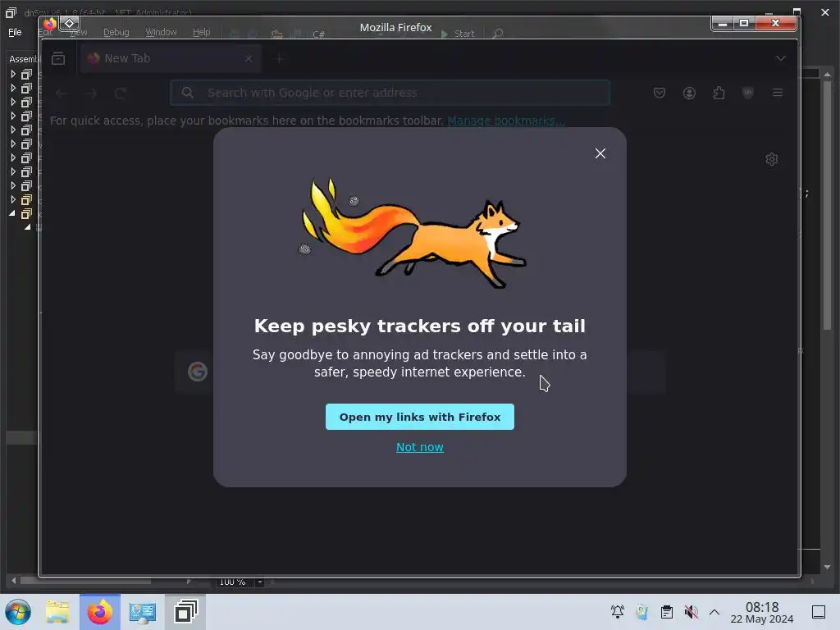This screenshot has width=840, height=630.
Task: Click dnSpy taskbar icon
Action: (x=185, y=612)
